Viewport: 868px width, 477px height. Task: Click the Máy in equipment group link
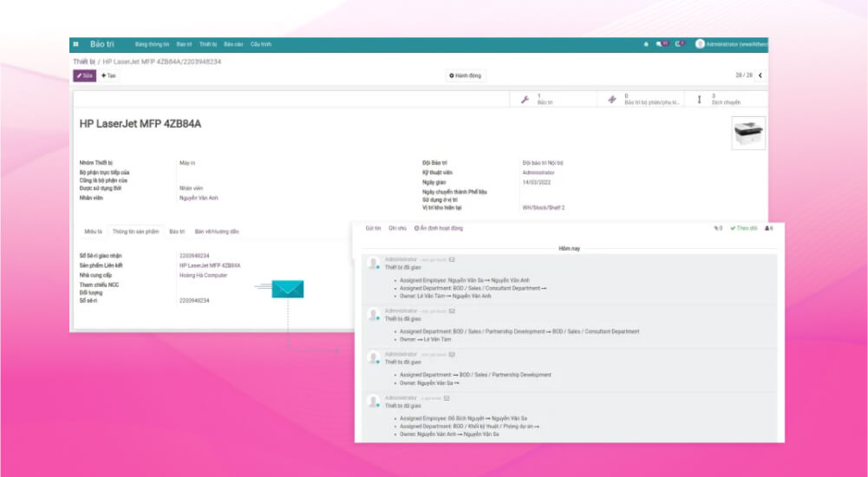[x=187, y=163]
